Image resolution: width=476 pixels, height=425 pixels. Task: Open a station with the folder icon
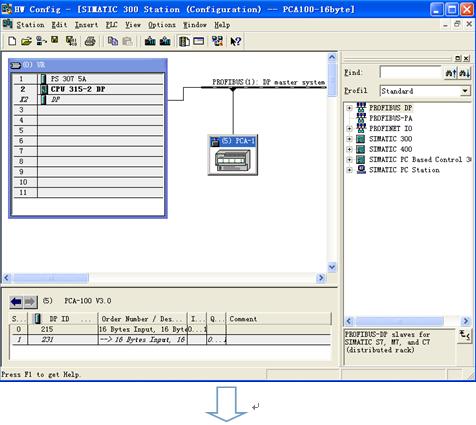[26, 41]
